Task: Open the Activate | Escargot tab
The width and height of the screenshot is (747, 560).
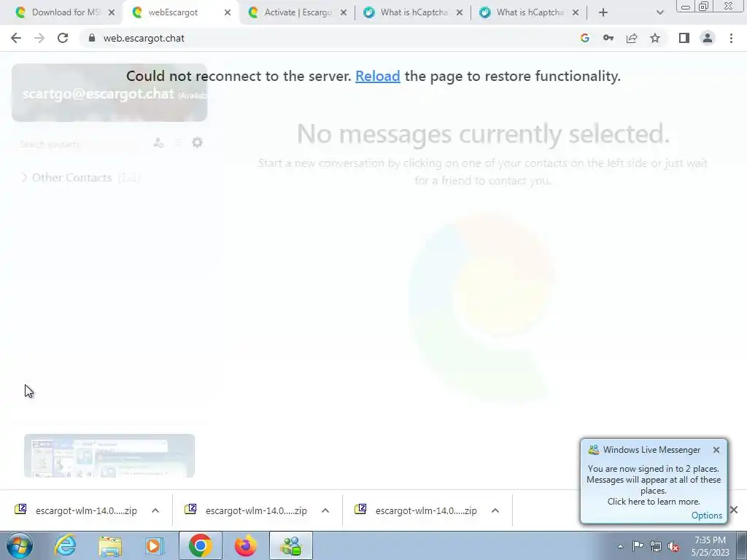Action: point(298,12)
